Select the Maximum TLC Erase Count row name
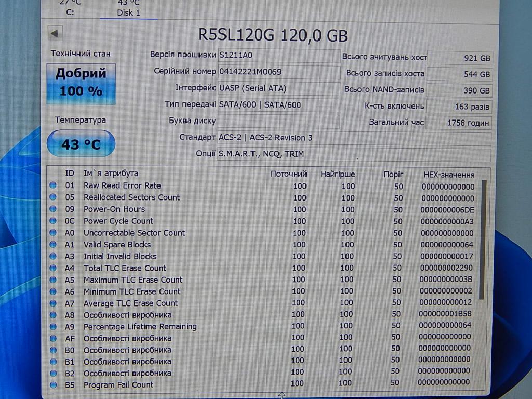Image resolution: width=532 pixels, height=399 pixels. click(133, 280)
